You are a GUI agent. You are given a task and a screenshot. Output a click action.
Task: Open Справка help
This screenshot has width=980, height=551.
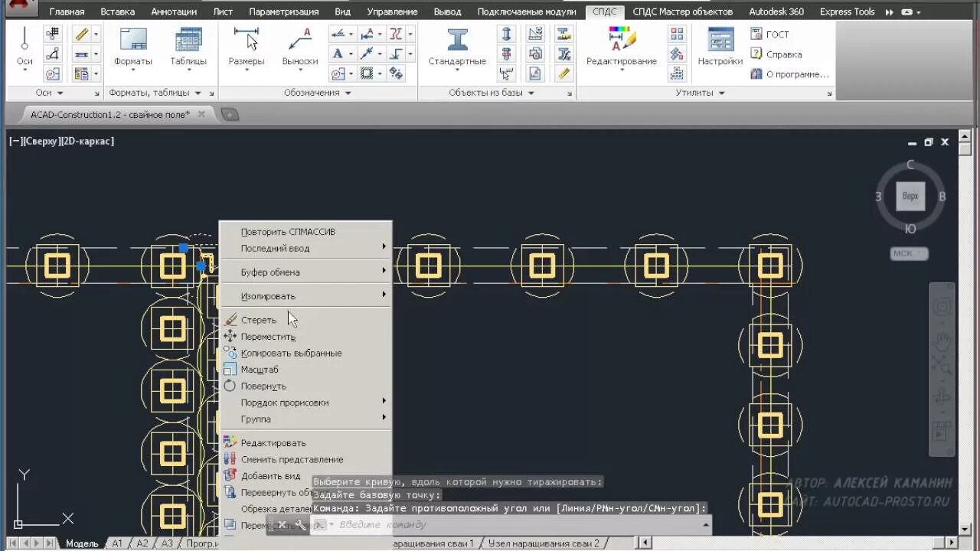click(776, 54)
